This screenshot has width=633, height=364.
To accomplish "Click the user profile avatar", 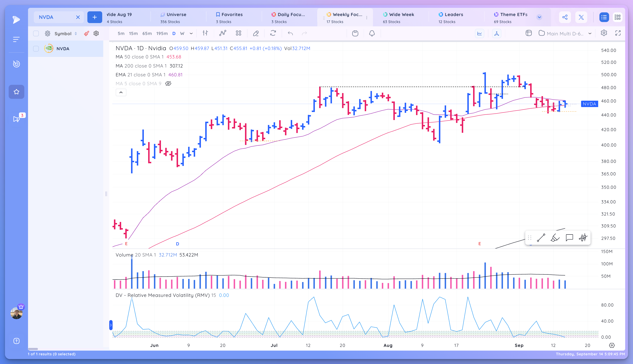I will click(16, 313).
